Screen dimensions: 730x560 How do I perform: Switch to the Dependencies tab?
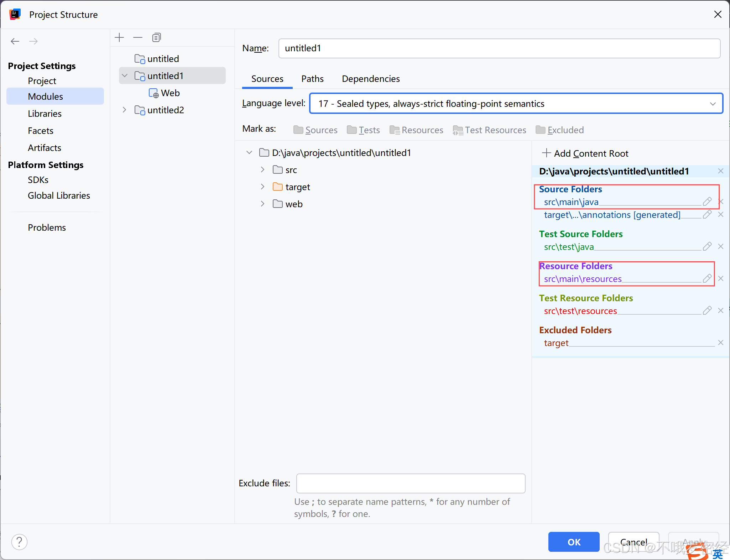click(x=371, y=79)
